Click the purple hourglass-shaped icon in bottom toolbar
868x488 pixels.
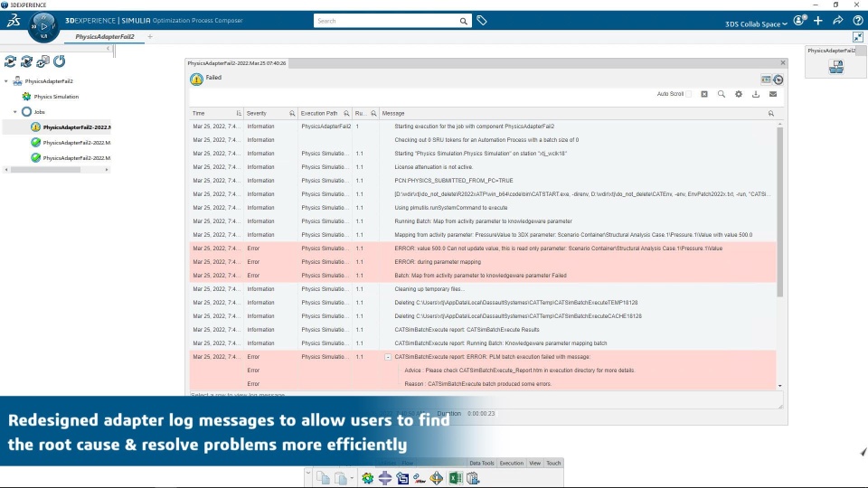coord(385,478)
